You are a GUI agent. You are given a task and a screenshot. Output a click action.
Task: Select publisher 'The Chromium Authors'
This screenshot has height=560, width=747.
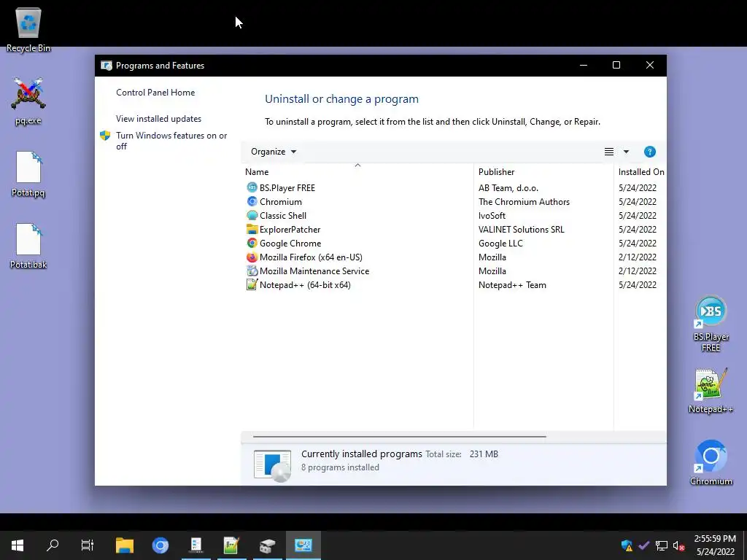click(524, 201)
